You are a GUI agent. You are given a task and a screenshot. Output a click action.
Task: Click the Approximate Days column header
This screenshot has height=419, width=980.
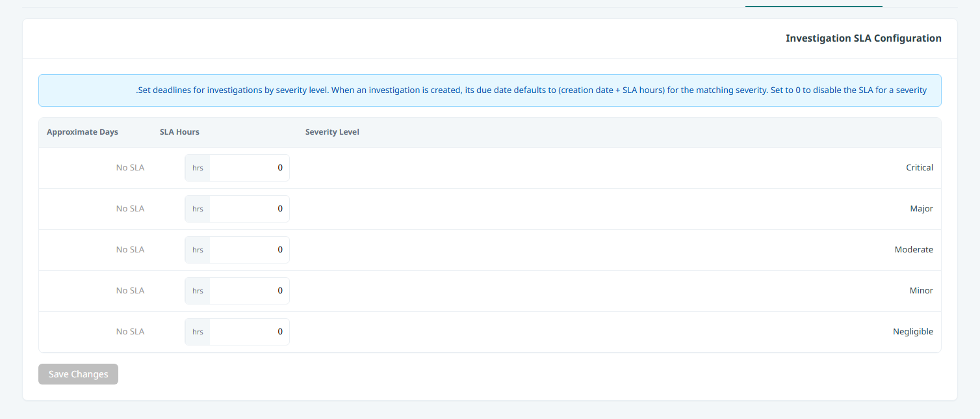[x=83, y=132]
